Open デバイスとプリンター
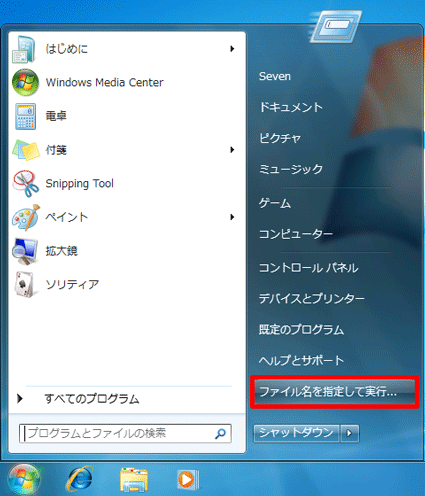Viewport: 425px width, 496px height. pos(312,298)
